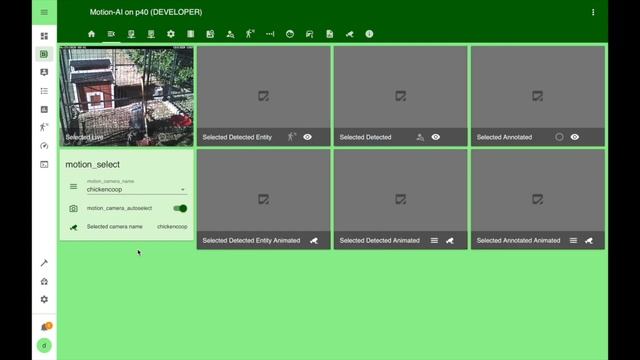Open the hamburger sidebar menu
This screenshot has height=360, width=640.
pyautogui.click(x=44, y=12)
